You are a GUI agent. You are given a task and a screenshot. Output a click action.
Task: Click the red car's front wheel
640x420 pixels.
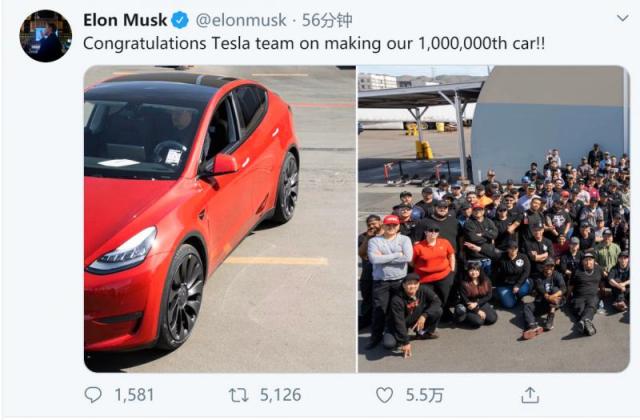[182, 298]
